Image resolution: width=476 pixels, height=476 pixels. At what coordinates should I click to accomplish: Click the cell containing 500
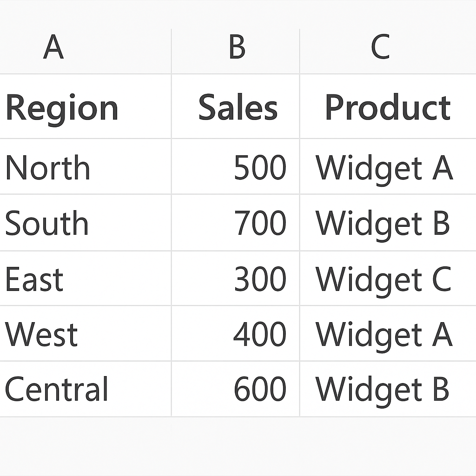(x=259, y=167)
